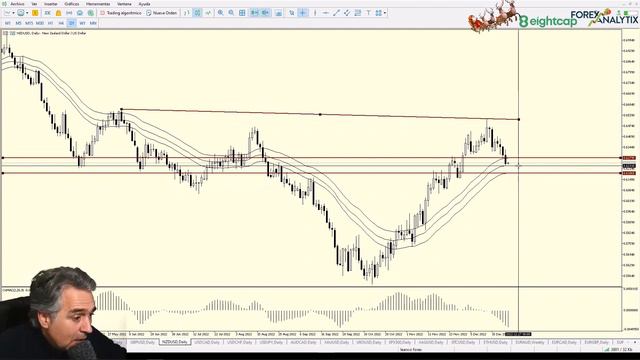640x360 pixels.
Task: Toggle chart shift
Action: [x=265, y=13]
